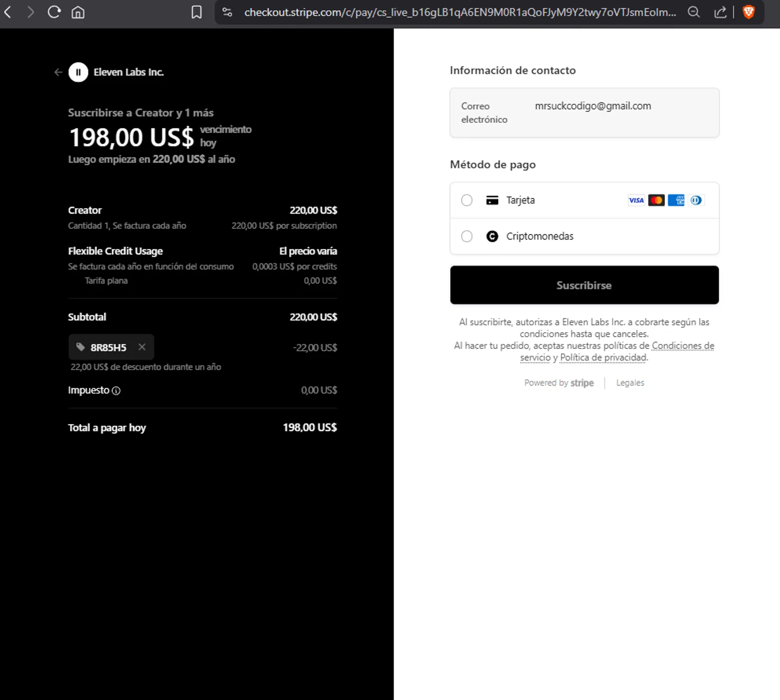Open the Política de privacidad link
The width and height of the screenshot is (780, 700).
pos(604,358)
